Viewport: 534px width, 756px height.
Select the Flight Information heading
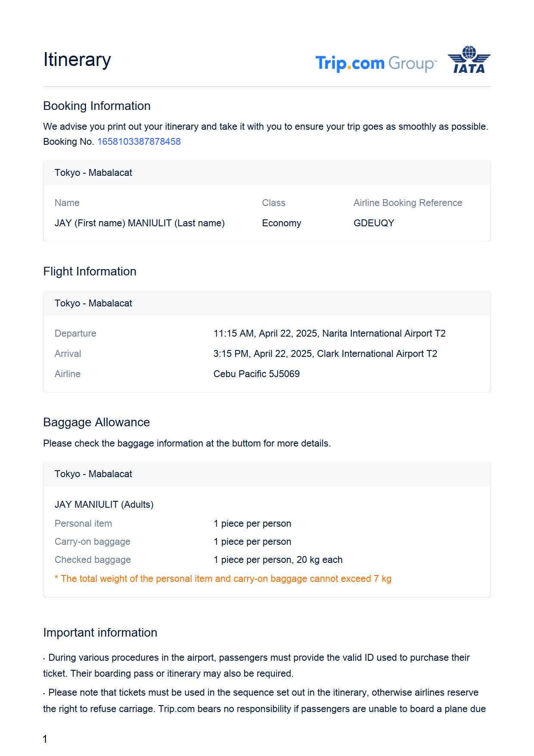[x=90, y=271]
